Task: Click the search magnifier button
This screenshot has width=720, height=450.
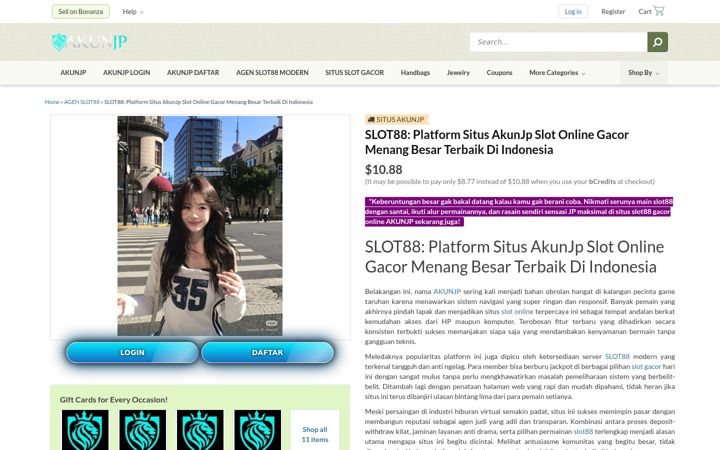Action: 658,42
